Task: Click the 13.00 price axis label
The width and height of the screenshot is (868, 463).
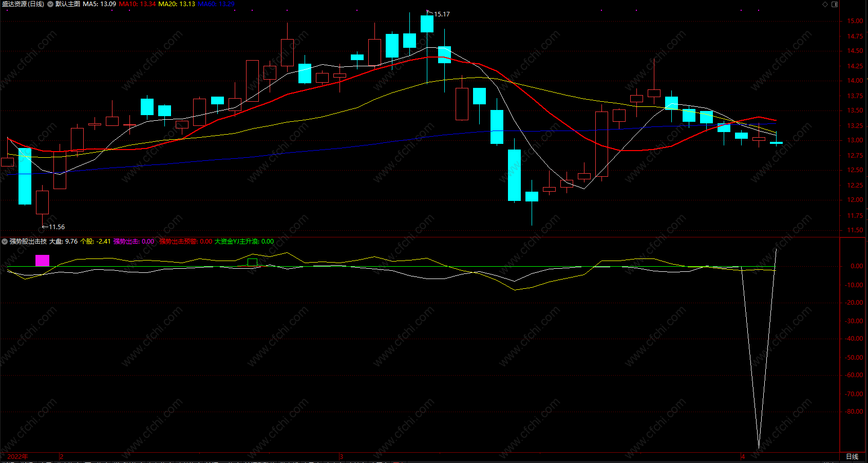Action: 855,140
